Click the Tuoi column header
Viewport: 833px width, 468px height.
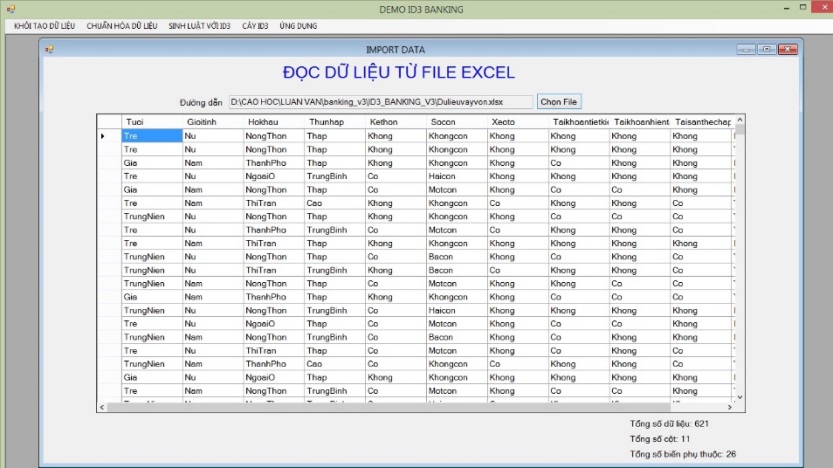[152, 122]
